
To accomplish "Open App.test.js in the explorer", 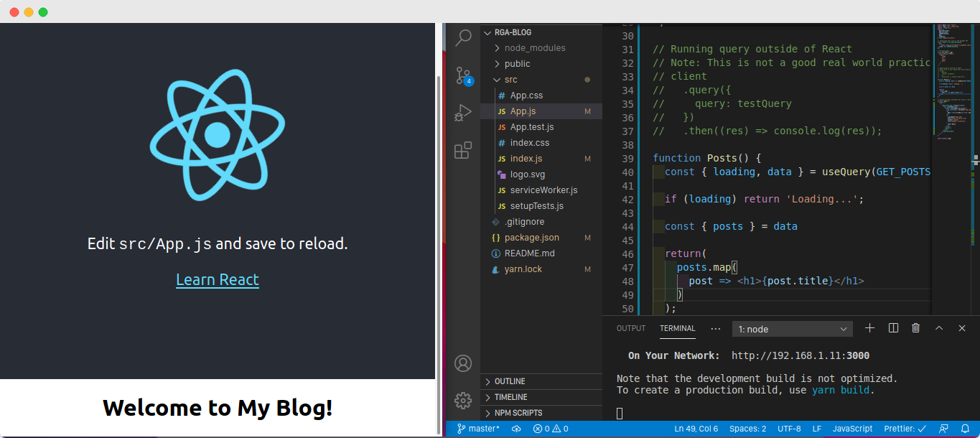I will (541, 127).
